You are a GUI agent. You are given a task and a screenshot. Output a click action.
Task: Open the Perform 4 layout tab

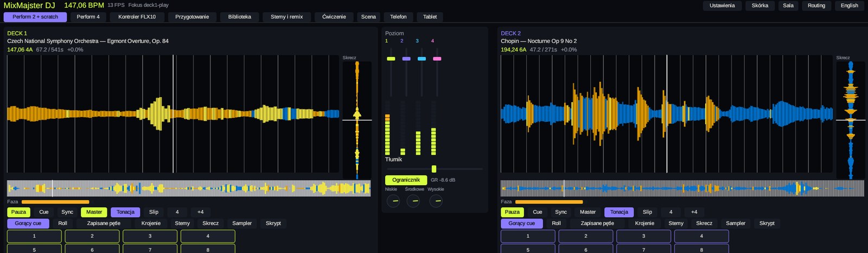tap(88, 17)
